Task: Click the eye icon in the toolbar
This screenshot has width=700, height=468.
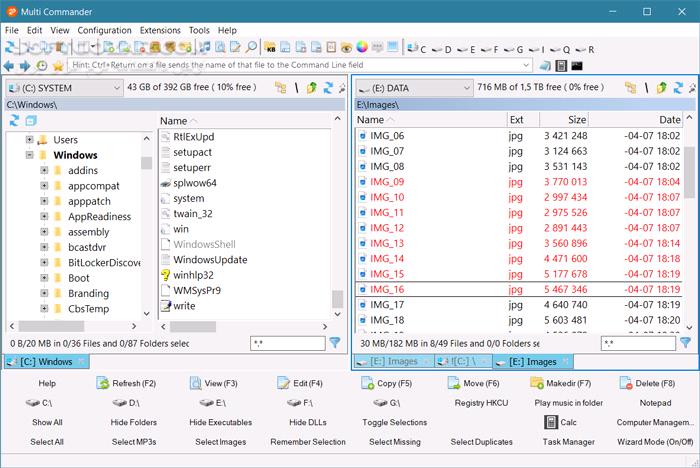Action: [346, 47]
